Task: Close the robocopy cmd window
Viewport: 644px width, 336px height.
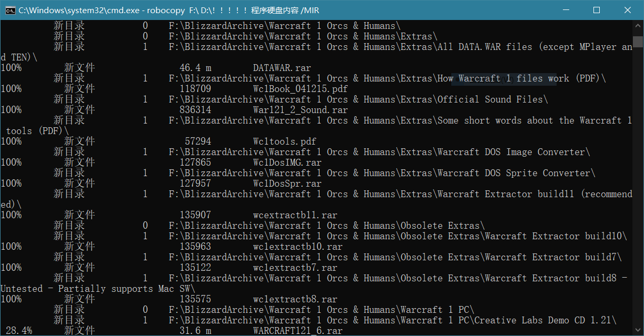Action: [628, 10]
